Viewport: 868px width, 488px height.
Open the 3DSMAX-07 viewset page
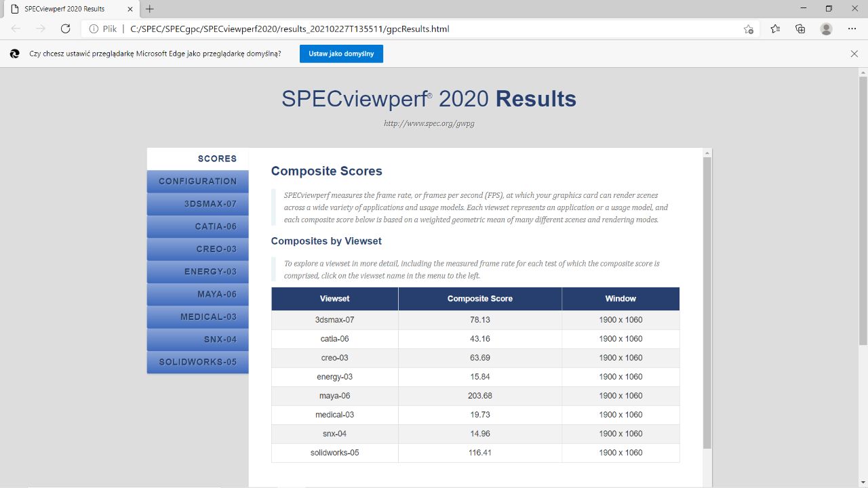(197, 204)
